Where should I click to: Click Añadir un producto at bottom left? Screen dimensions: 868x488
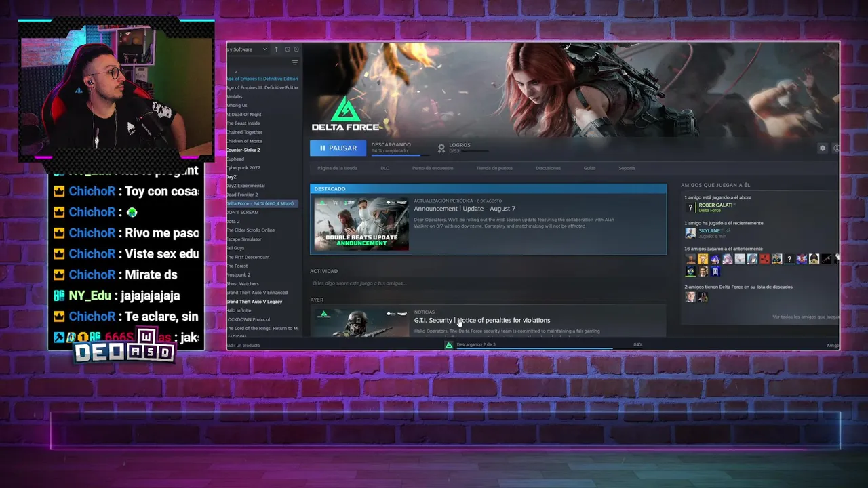[x=243, y=346]
